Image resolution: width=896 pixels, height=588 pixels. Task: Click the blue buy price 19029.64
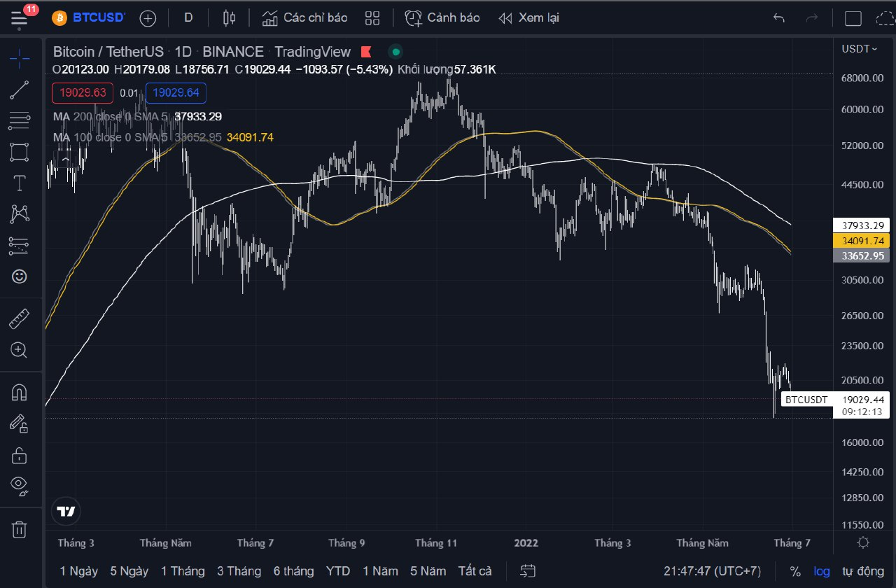(176, 92)
